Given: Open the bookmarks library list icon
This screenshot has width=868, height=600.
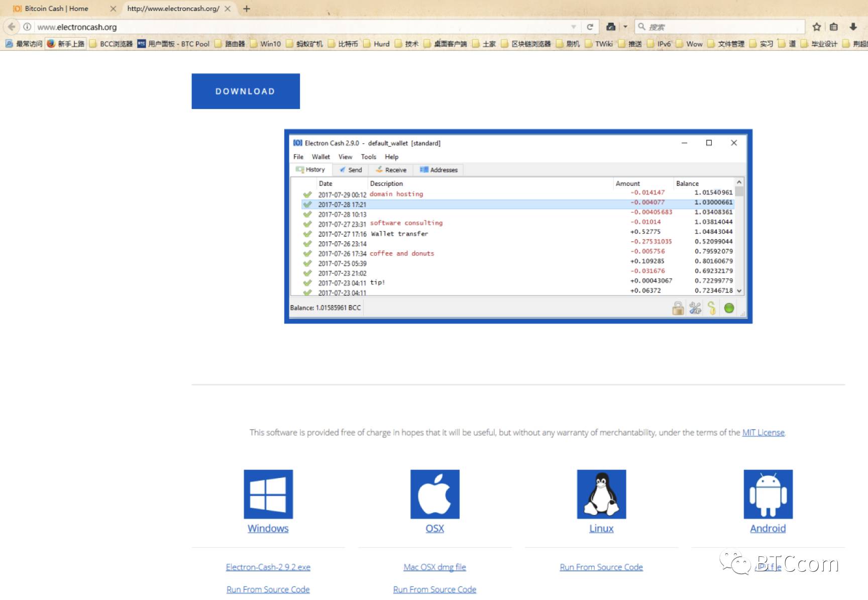Looking at the screenshot, I should 834,27.
